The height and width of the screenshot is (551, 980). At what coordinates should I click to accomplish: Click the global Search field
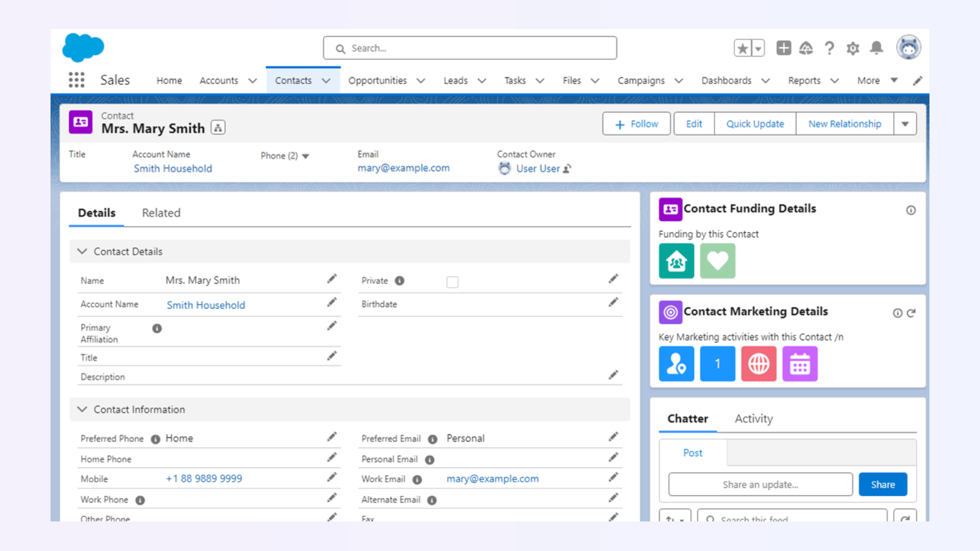(470, 48)
